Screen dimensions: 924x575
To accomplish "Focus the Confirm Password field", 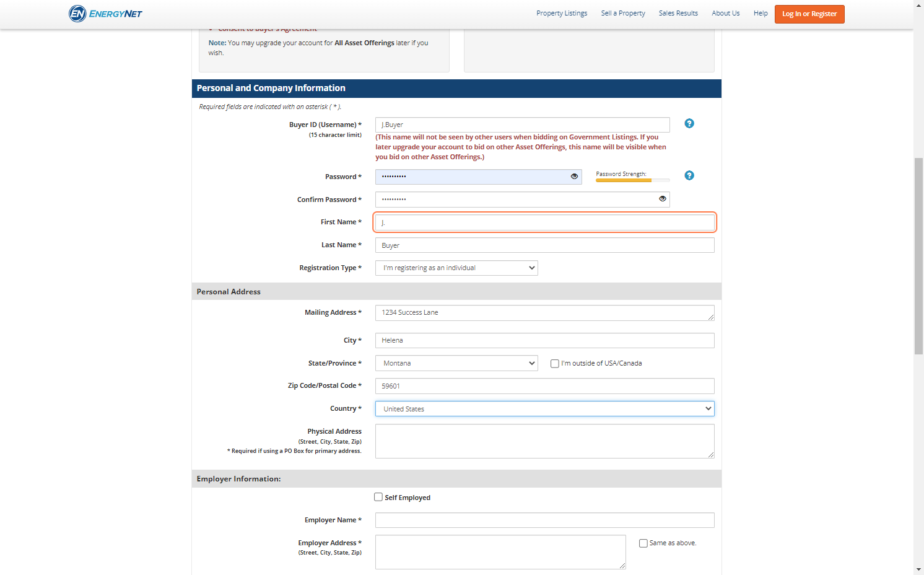I will click(523, 200).
